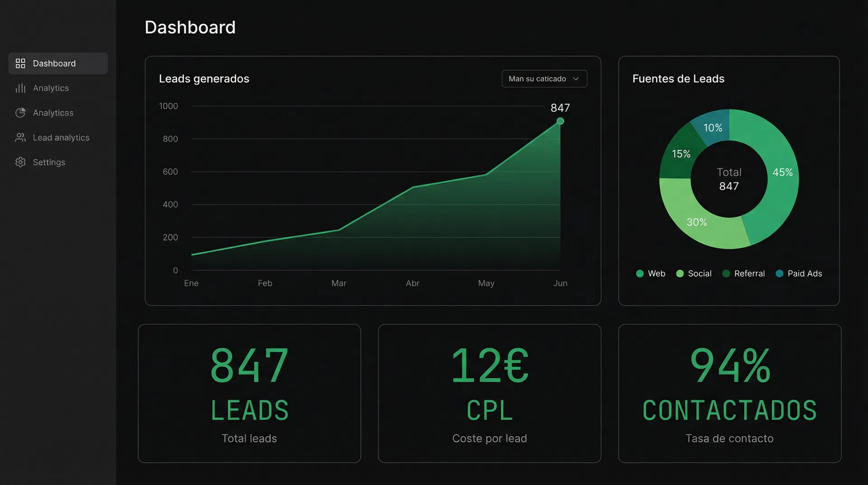Click the Lead analytics people icon
The width and height of the screenshot is (868, 485).
pyautogui.click(x=20, y=138)
